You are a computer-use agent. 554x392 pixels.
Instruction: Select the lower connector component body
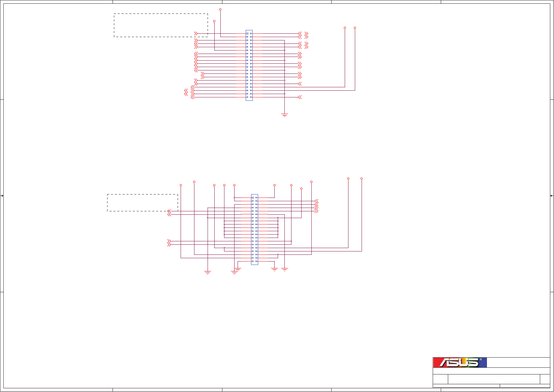tap(254, 230)
